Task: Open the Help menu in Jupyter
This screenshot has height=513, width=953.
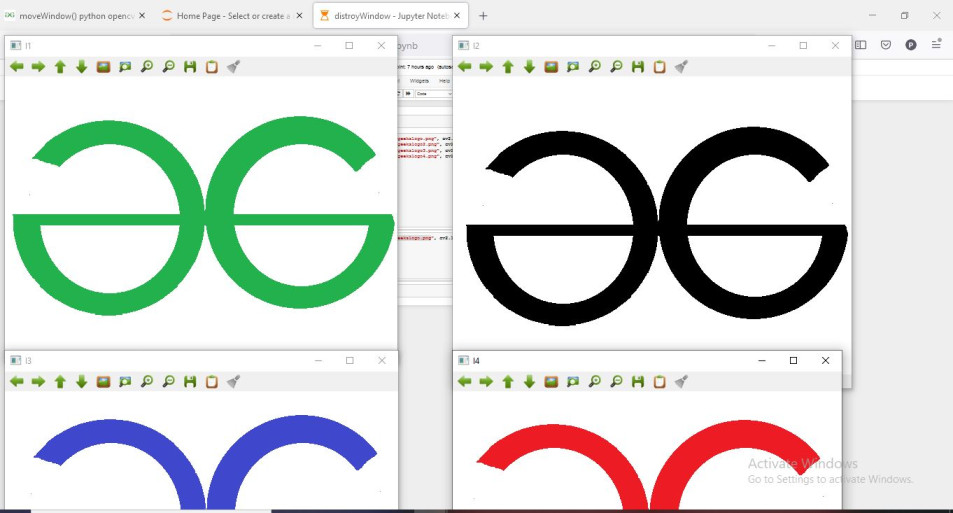Action: point(444,81)
